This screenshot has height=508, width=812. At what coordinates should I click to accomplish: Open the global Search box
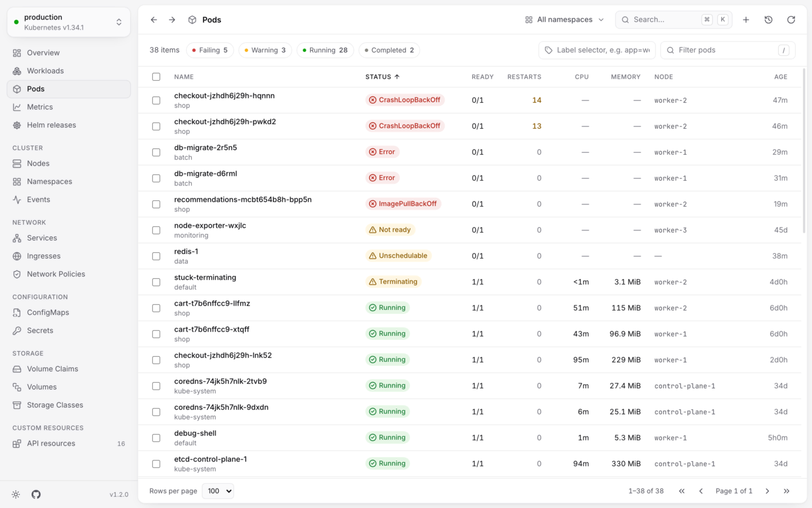coord(674,20)
